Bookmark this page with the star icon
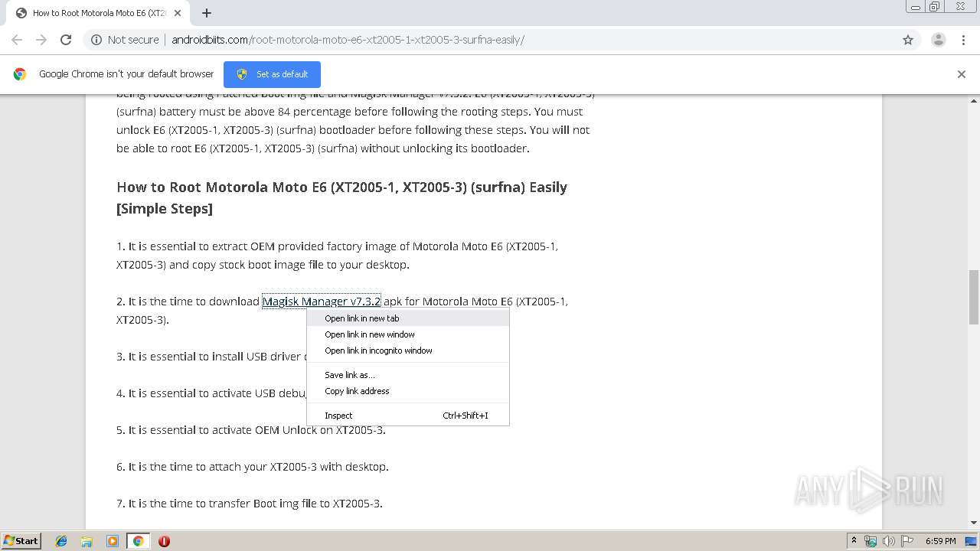 tap(908, 40)
